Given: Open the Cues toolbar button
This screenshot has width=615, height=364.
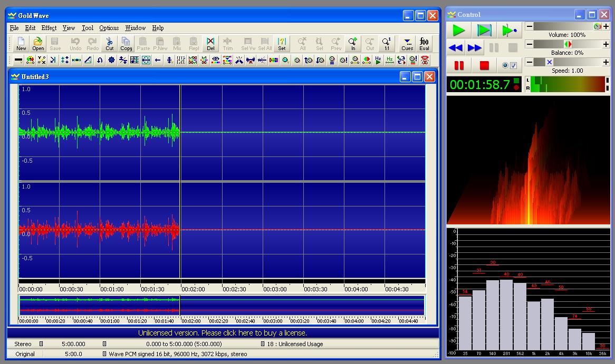Looking at the screenshot, I should tap(407, 44).
